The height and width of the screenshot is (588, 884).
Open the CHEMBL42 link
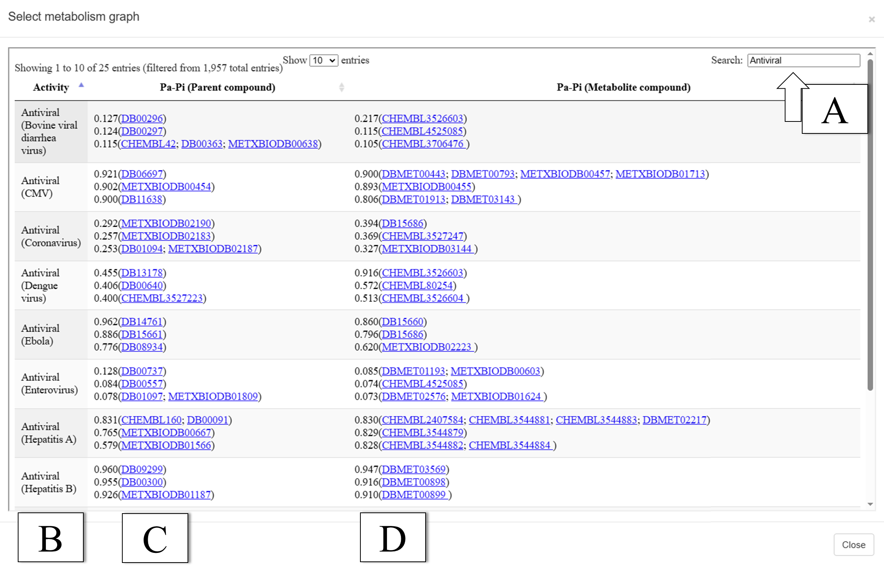(x=149, y=144)
